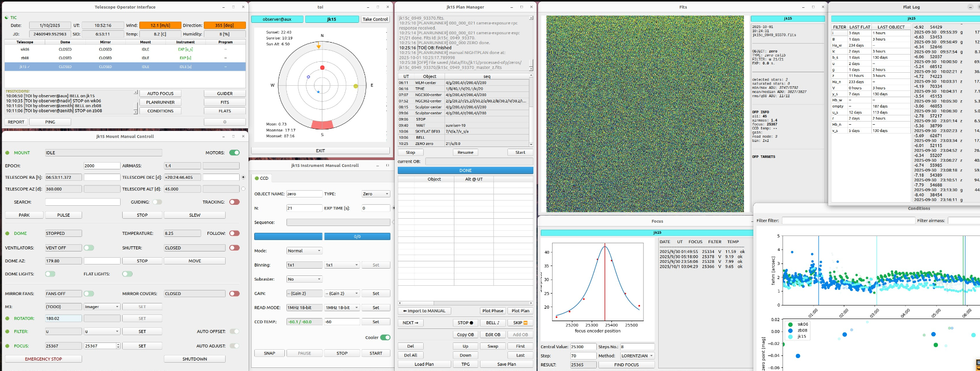This screenshot has width=980, height=371.
Task: Click the Take Control button
Action: (375, 19)
